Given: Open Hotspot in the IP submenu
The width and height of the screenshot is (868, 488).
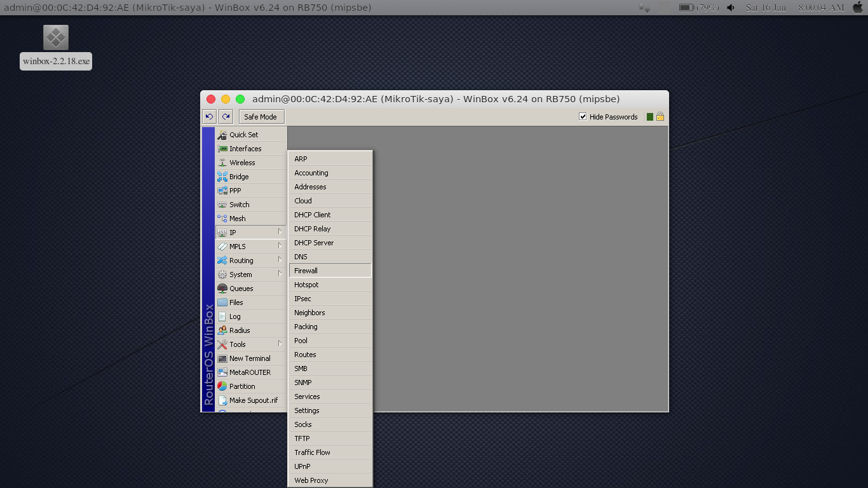Looking at the screenshot, I should click(330, 285).
